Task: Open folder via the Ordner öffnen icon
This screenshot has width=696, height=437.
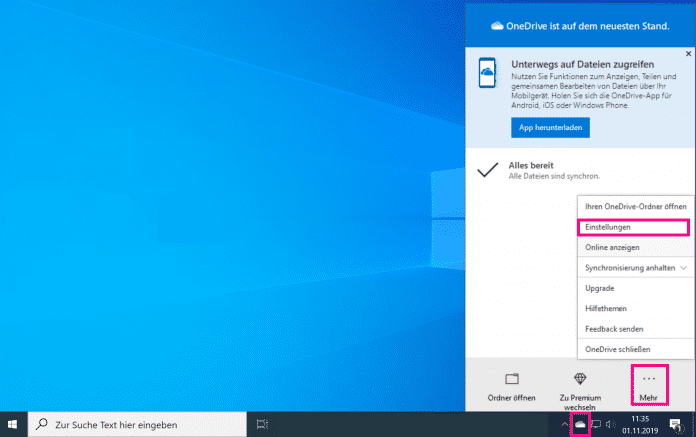Action: click(x=513, y=379)
